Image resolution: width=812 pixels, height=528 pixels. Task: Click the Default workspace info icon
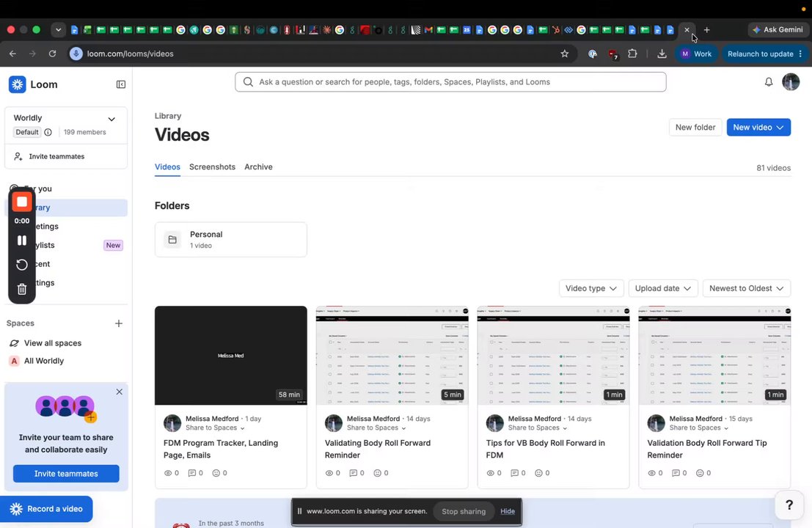click(x=48, y=132)
